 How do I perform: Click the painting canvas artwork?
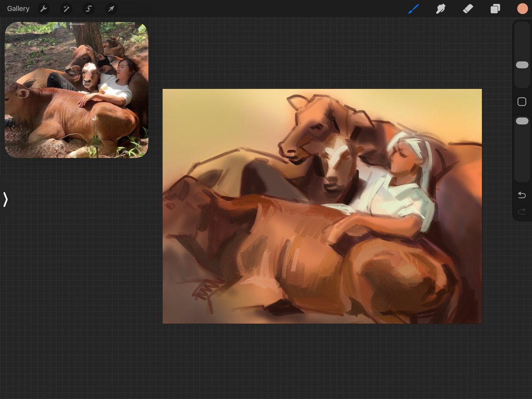tap(322, 206)
